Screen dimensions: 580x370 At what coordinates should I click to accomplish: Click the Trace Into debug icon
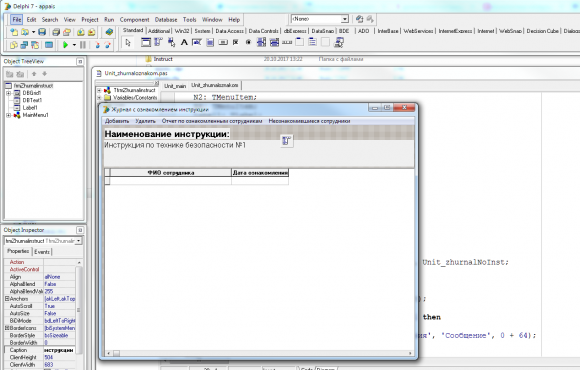97,45
